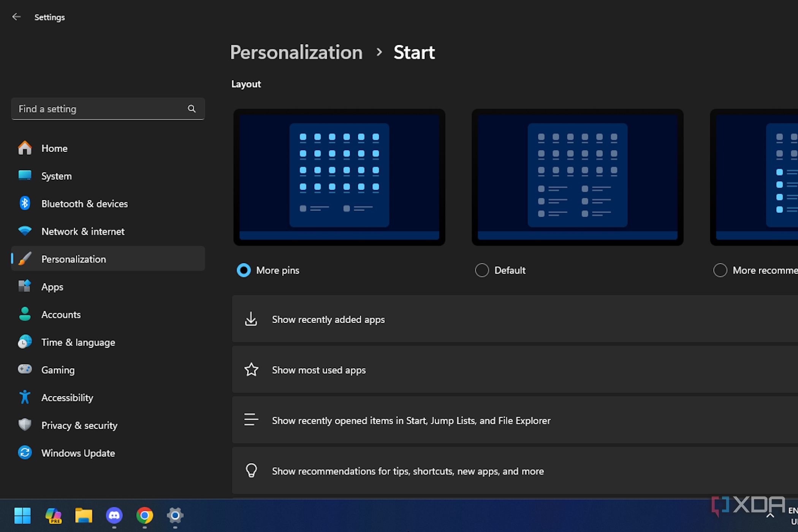The height and width of the screenshot is (532, 798).
Task: Open Windows Update settings
Action: pos(108,453)
